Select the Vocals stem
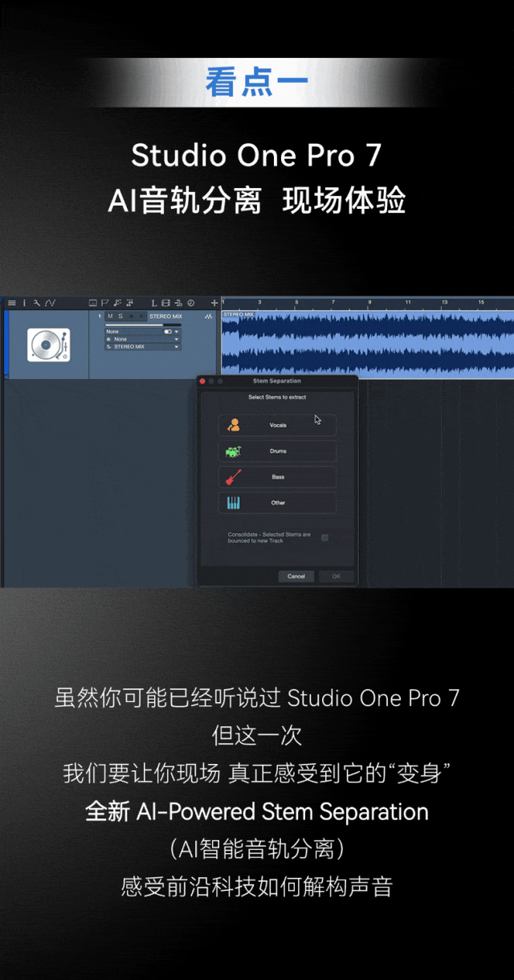 point(278,425)
